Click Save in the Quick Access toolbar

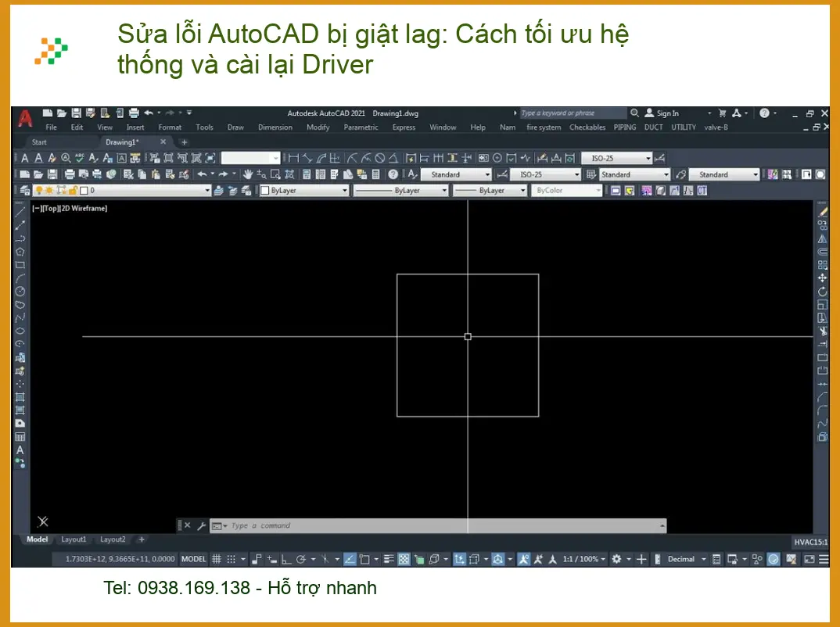tap(76, 113)
